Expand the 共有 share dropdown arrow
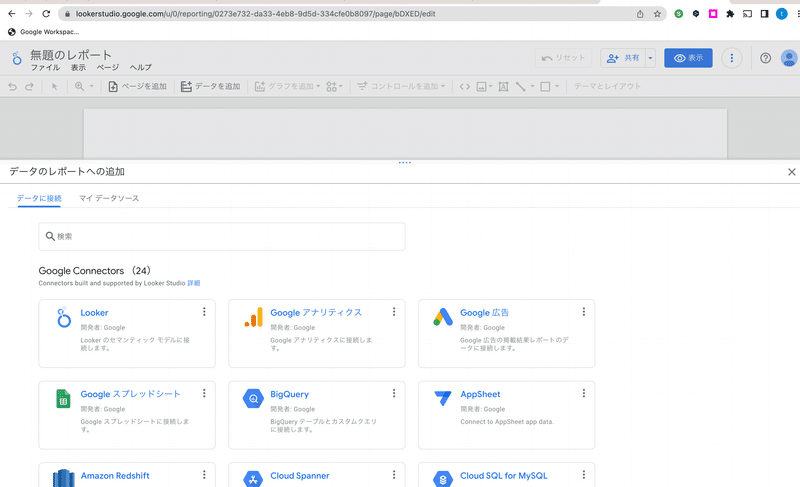 tap(650, 58)
